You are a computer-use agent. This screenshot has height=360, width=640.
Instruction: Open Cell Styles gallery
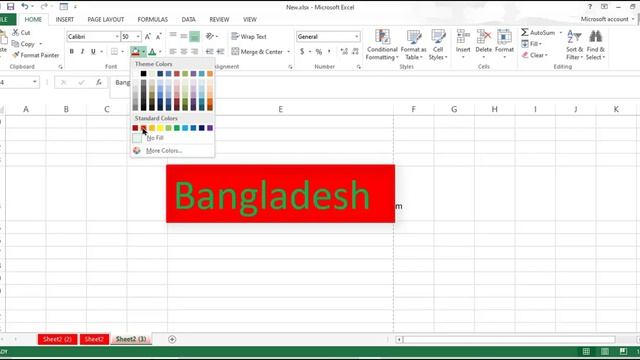pyautogui.click(x=438, y=45)
